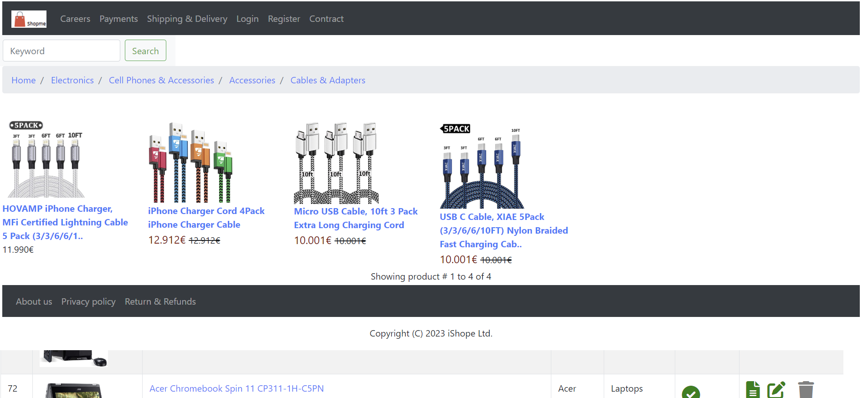Delete the Acer Chromebook Spin 11 product
Image resolution: width=868 pixels, height=398 pixels.
pyautogui.click(x=806, y=390)
